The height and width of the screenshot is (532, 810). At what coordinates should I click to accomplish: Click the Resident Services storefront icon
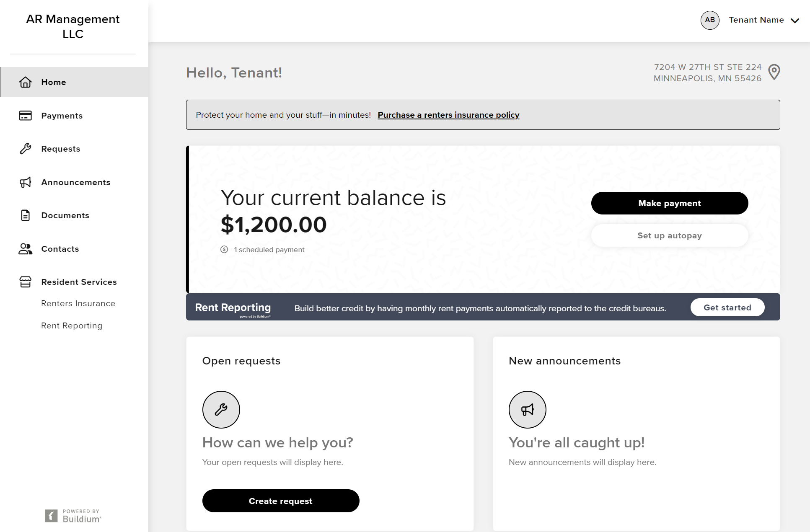click(26, 282)
